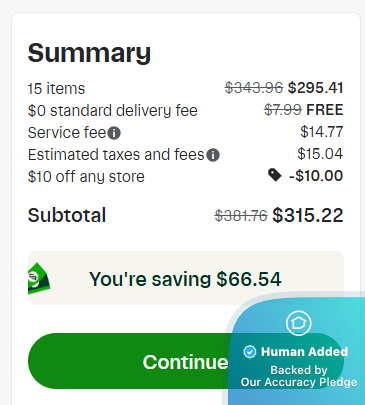This screenshot has height=405, width=365.
Task: Click the house icon in the teal badge
Action: [x=298, y=323]
